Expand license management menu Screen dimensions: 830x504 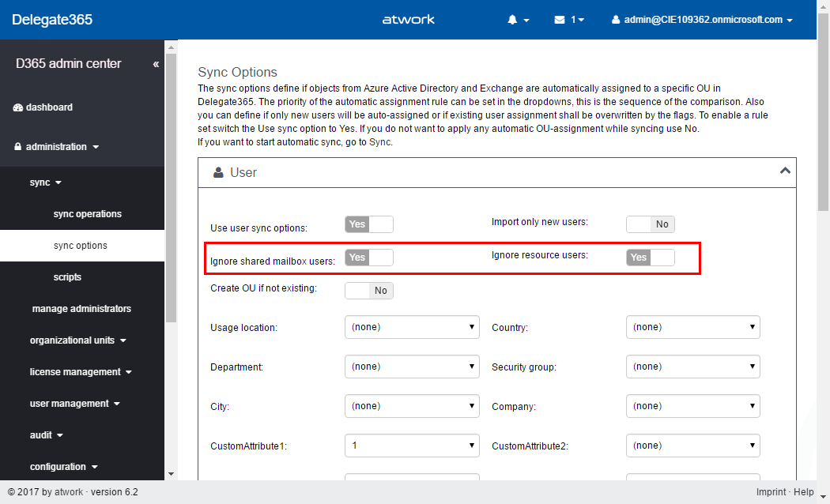click(80, 372)
